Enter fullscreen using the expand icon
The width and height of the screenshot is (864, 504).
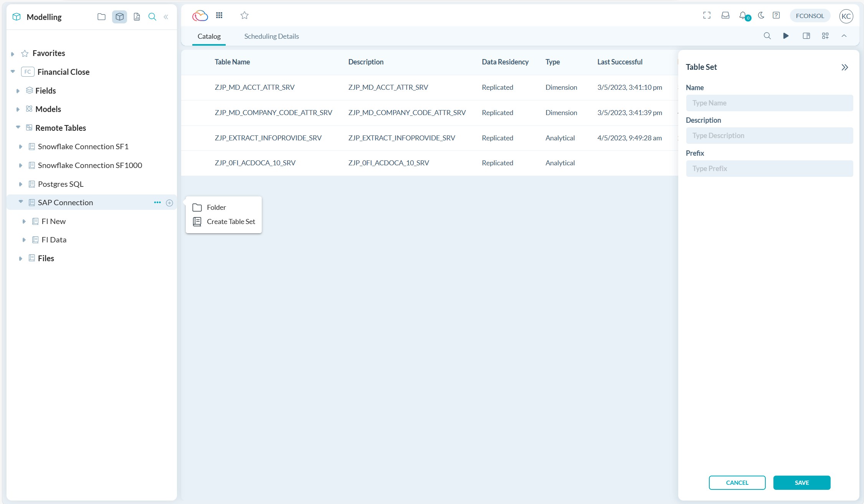707,15
